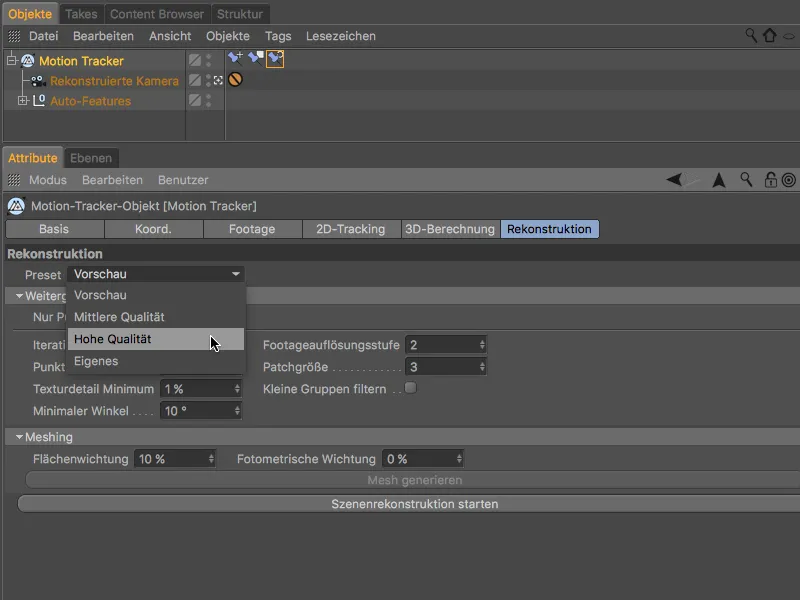This screenshot has width=800, height=600.
Task: Select highlighted third tag on Motion Tracker
Action: tap(275, 59)
